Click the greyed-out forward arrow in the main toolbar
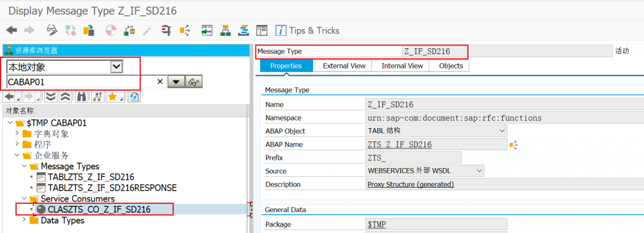The image size is (644, 233). pyautogui.click(x=30, y=30)
